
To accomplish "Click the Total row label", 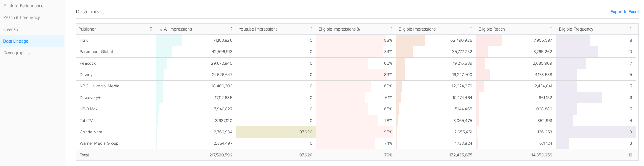I will coord(84,155).
